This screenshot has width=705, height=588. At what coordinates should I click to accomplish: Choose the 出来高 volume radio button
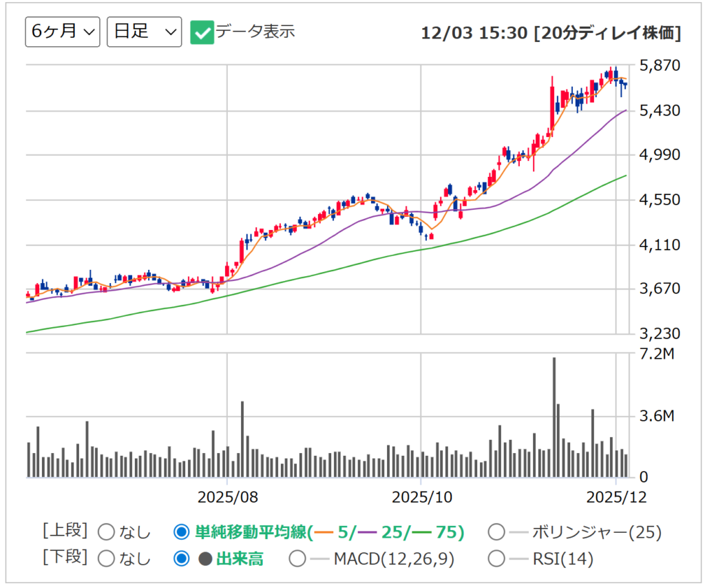181,559
